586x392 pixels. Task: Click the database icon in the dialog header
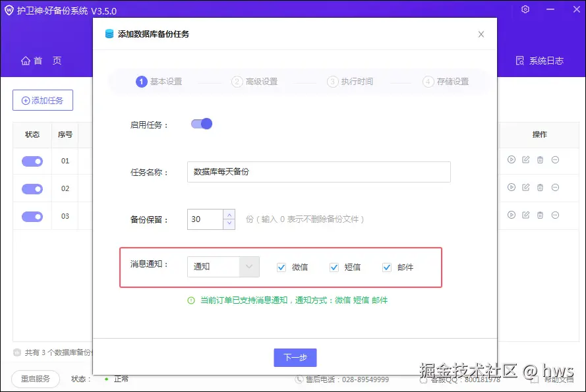point(109,34)
